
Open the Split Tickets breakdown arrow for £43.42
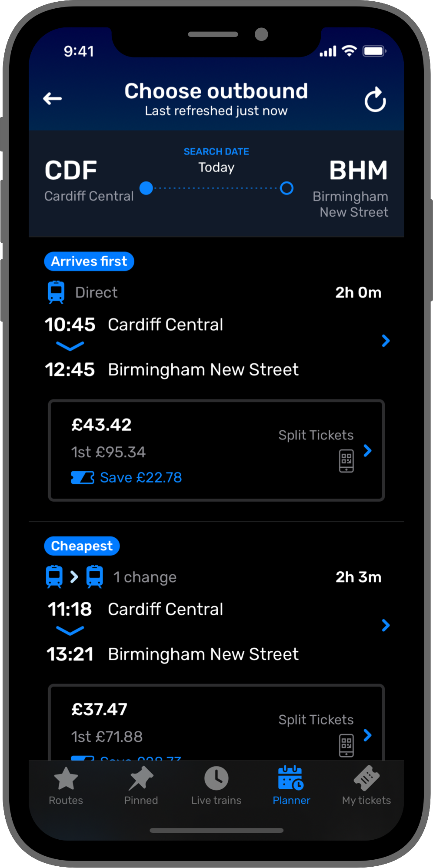pyautogui.click(x=368, y=451)
